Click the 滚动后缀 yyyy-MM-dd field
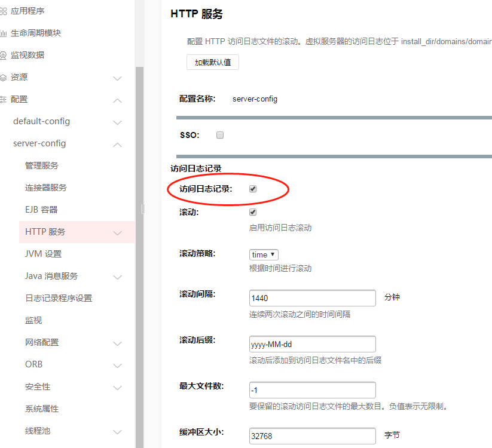The image size is (492, 448). click(312, 344)
